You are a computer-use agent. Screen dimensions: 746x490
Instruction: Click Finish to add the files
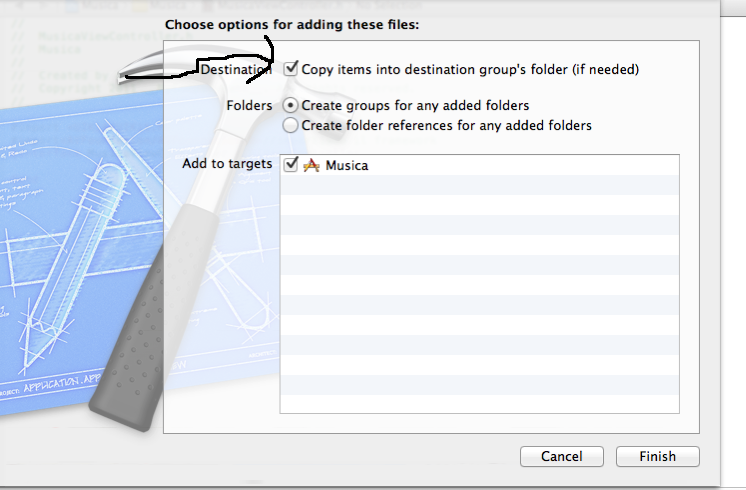tap(658, 456)
